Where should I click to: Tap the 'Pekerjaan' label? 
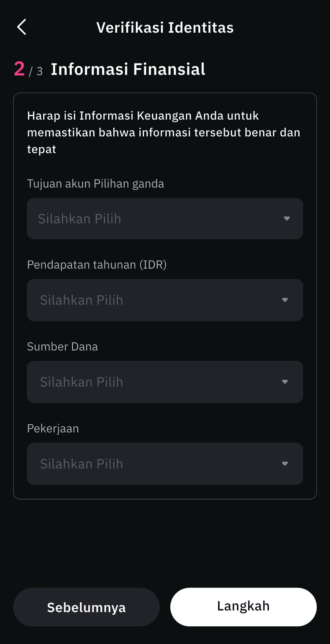pyautogui.click(x=53, y=429)
